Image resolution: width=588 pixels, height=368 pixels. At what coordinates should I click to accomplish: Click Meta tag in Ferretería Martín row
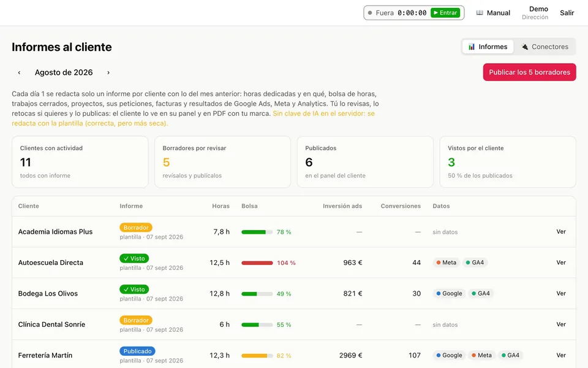pos(481,355)
